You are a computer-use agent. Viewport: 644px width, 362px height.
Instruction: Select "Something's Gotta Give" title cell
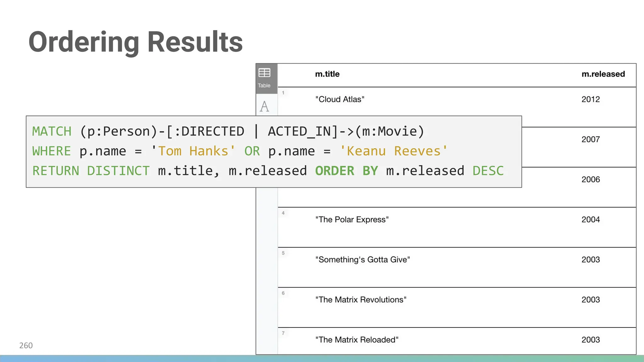363,260
